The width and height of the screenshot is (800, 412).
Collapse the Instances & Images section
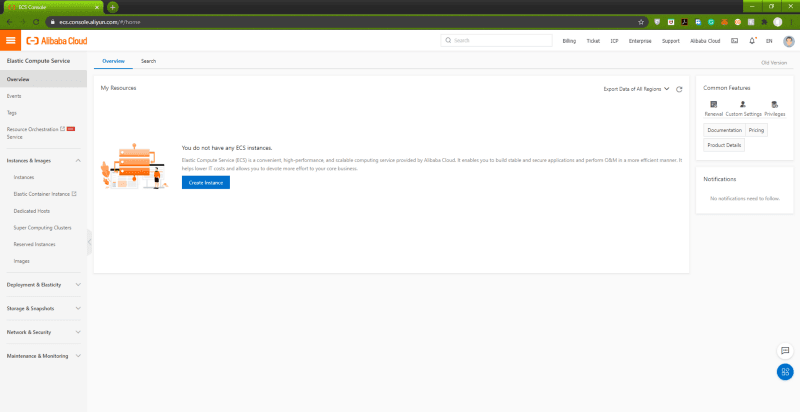pyautogui.click(x=78, y=160)
